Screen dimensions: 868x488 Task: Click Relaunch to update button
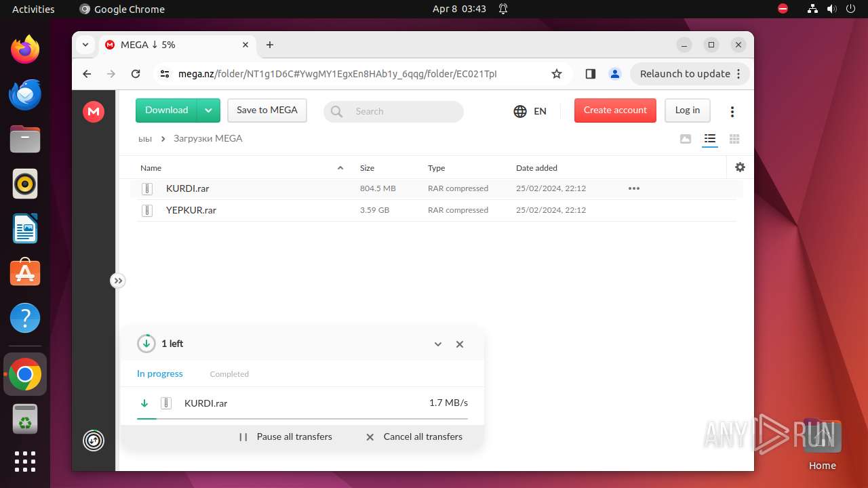(690, 74)
